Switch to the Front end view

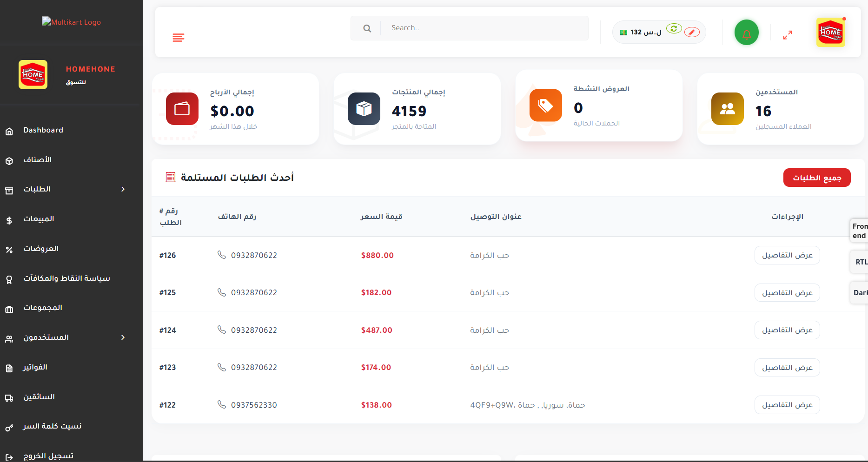tap(859, 231)
